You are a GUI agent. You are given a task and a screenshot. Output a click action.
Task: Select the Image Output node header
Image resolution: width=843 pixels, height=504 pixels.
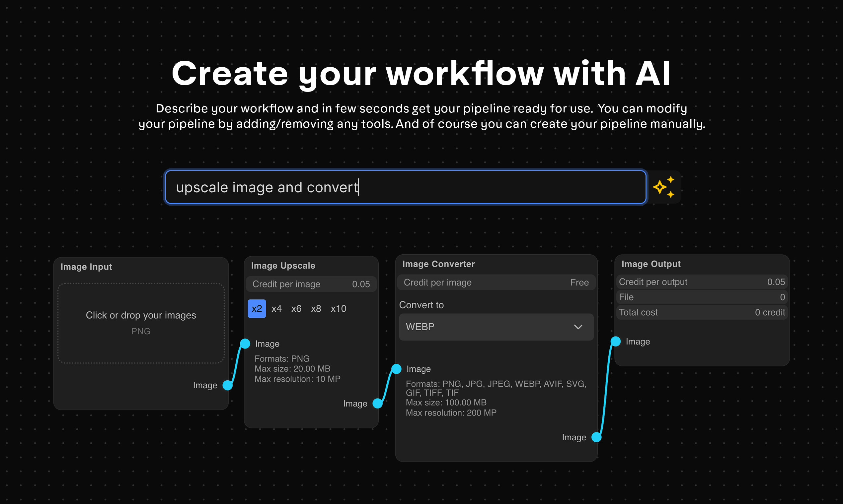coord(651,264)
